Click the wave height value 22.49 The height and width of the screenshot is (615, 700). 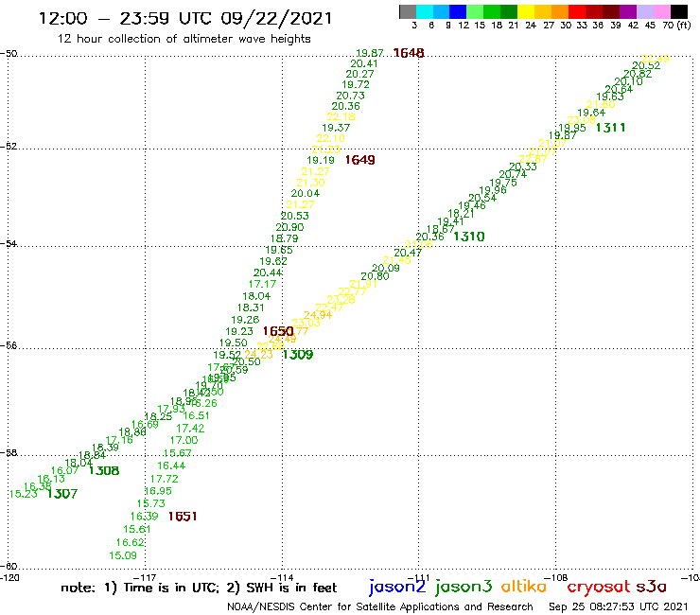656,59
